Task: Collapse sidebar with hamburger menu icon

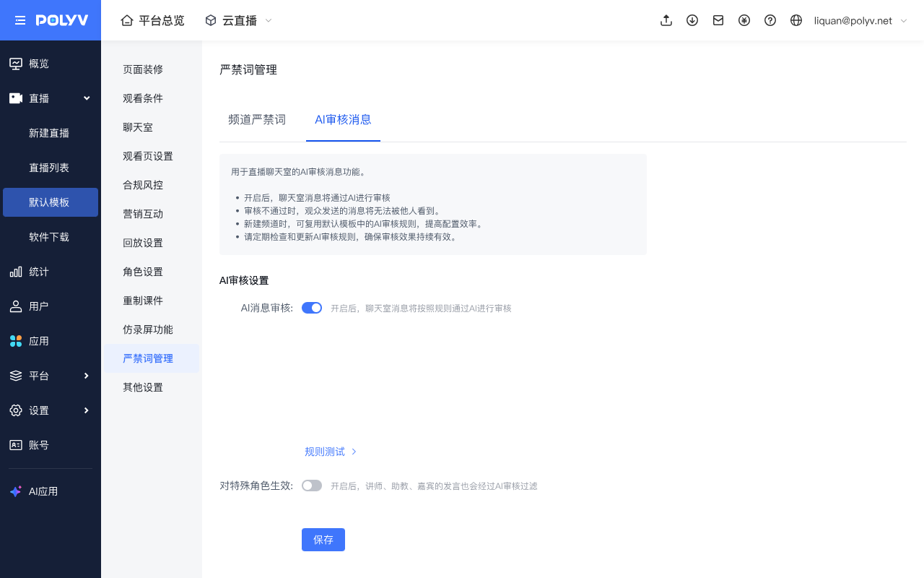Action: tap(20, 20)
